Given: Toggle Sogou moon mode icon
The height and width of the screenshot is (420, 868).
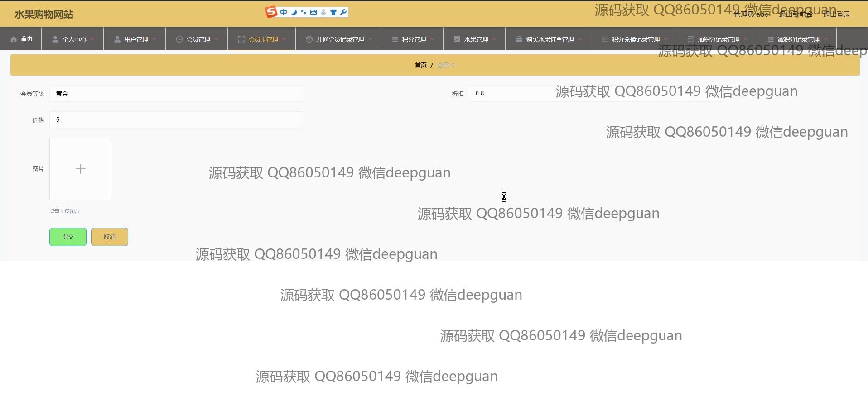Looking at the screenshot, I should click(x=294, y=12).
